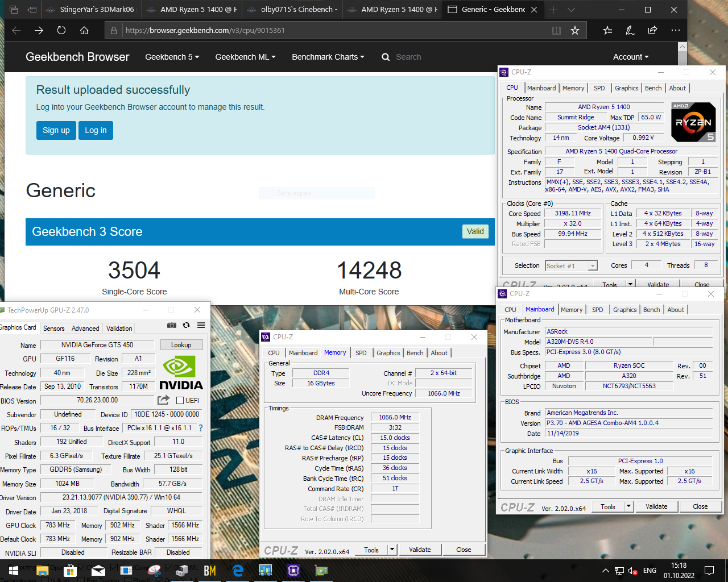The image size is (728, 582).
Task: Open the GPU-Z Validation tab
Action: 119,329
